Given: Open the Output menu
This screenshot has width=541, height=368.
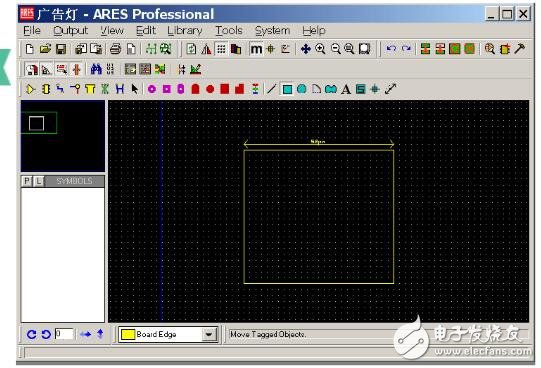Looking at the screenshot, I should click(70, 31).
